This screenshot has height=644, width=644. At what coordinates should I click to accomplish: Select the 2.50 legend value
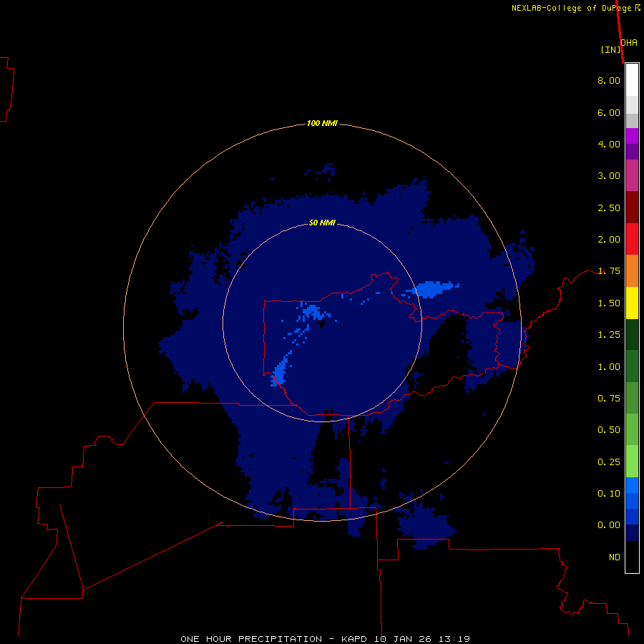pos(609,208)
